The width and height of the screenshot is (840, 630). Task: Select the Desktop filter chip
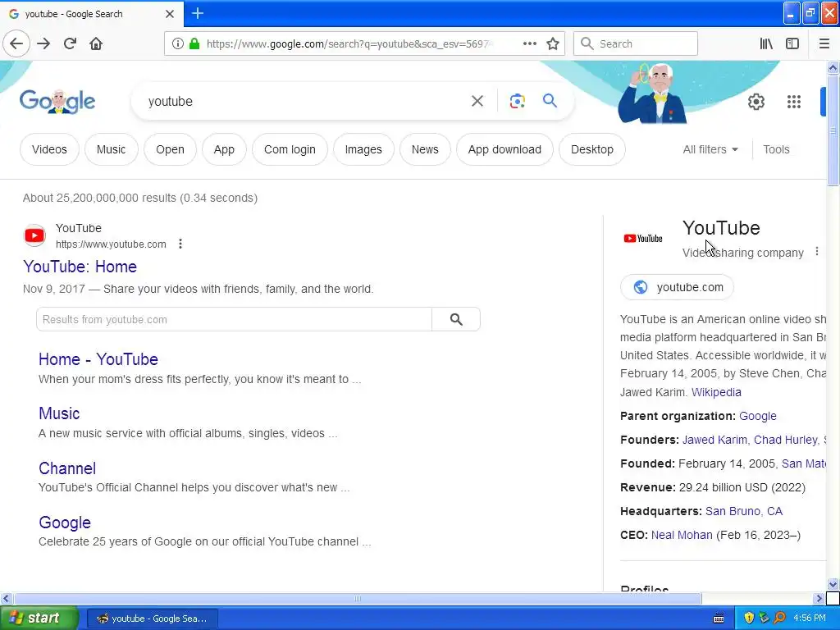(592, 149)
